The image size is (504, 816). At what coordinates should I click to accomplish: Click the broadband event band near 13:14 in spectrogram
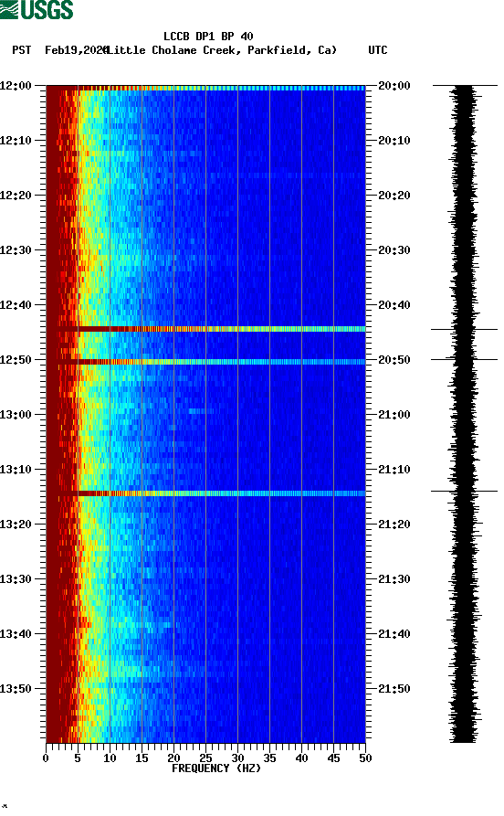[206, 493]
